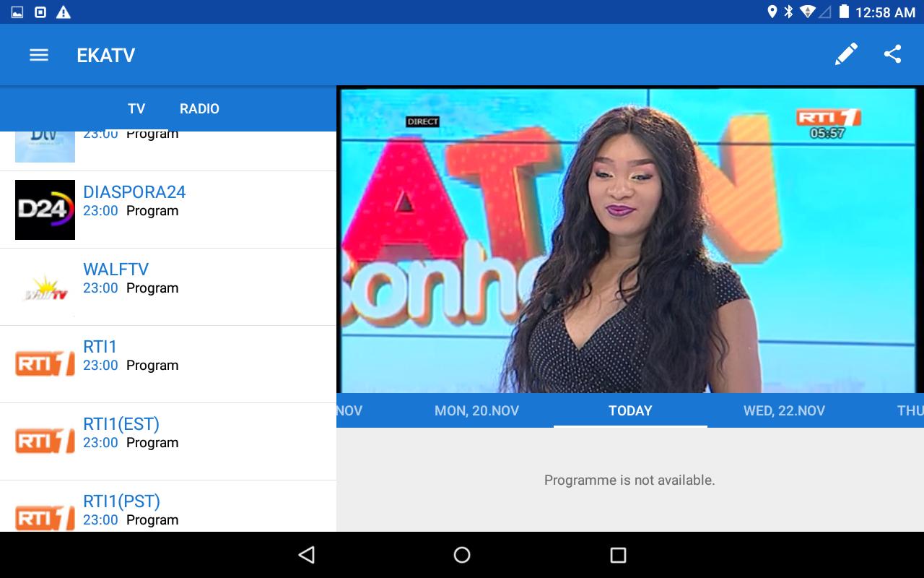The height and width of the screenshot is (578, 924).
Task: Open the hamburger navigation menu
Action: tap(39, 55)
